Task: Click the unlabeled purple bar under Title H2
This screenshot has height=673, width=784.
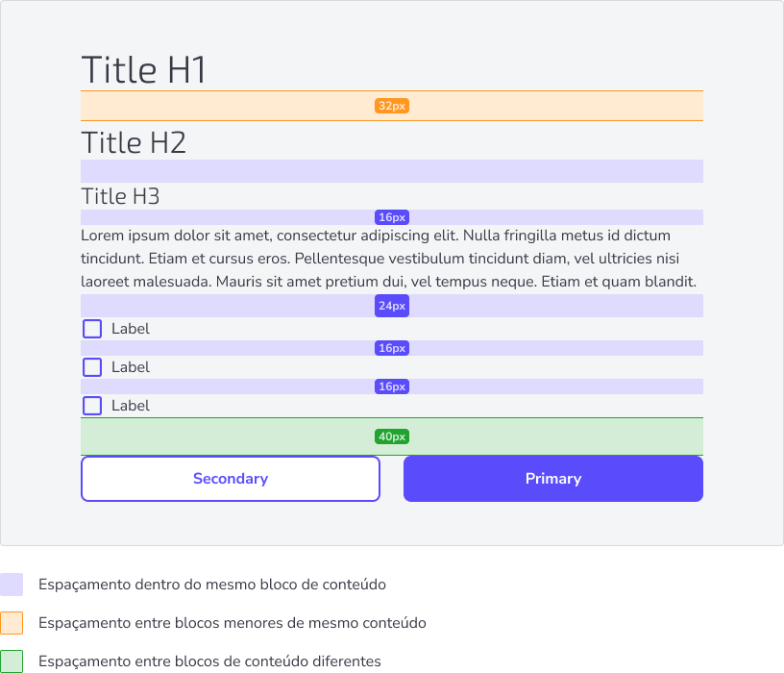Action: point(392,171)
